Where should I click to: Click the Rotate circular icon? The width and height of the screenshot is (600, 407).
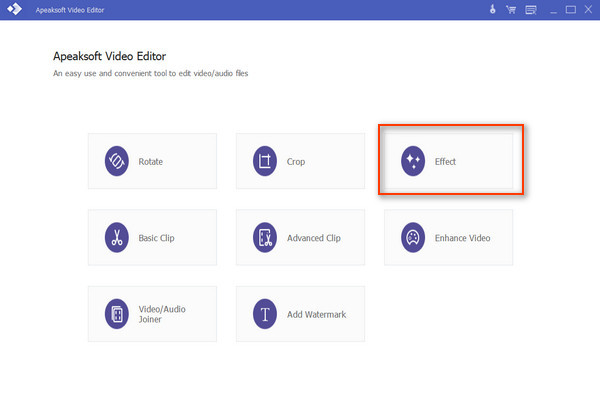point(117,161)
